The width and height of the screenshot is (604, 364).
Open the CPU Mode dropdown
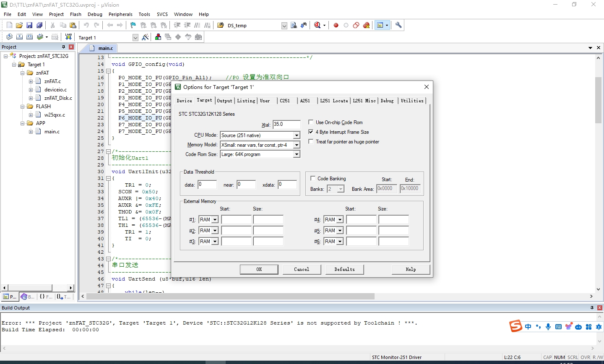tap(297, 135)
